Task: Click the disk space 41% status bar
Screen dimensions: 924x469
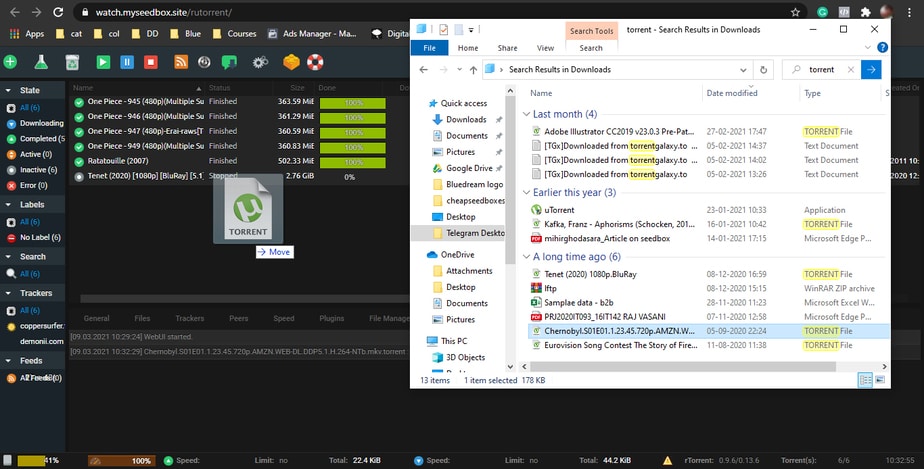Action: point(38,461)
